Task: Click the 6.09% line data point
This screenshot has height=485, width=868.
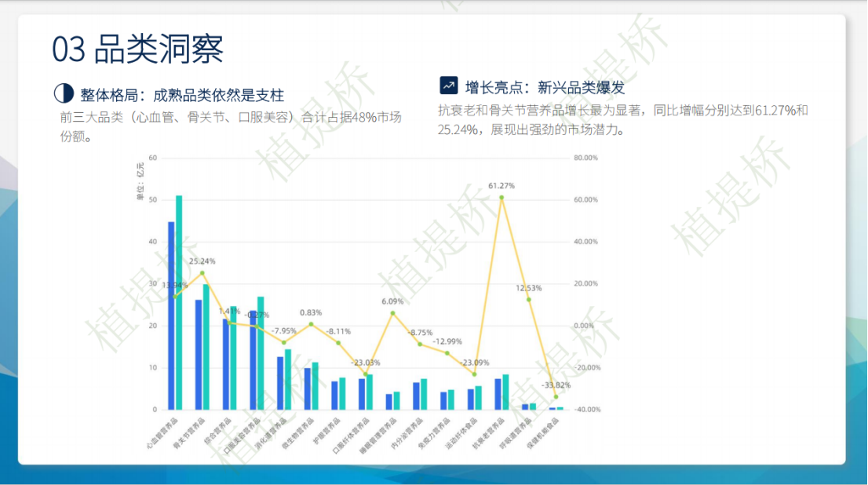Action: click(x=393, y=313)
